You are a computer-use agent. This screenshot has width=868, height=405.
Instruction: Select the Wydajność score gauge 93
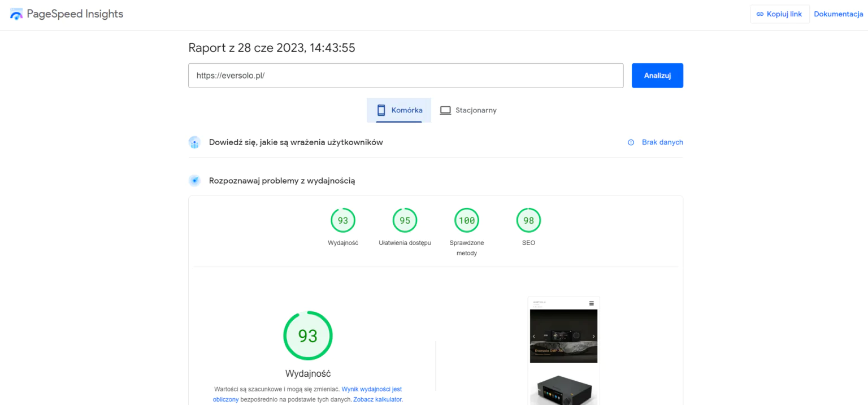343,221
